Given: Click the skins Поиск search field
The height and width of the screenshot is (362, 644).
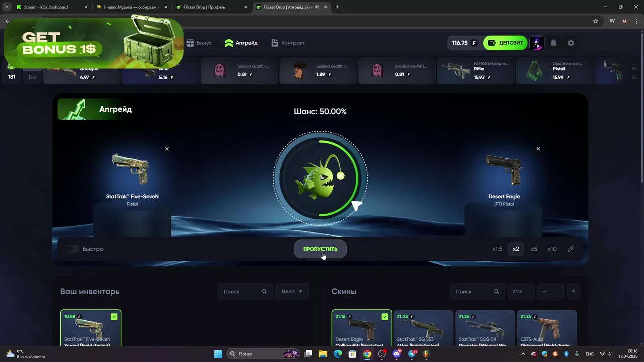Looking at the screenshot, I should click(477, 291).
